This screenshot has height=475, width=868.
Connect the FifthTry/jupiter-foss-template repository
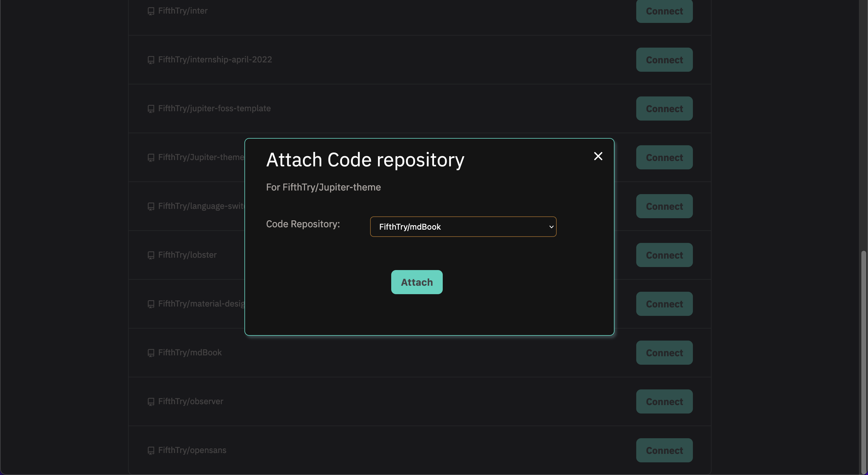point(664,109)
